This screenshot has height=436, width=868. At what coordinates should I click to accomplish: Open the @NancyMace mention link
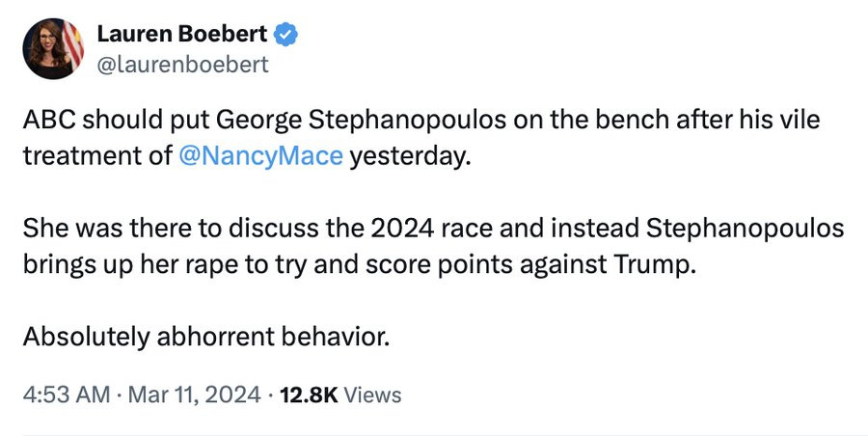(x=260, y=155)
